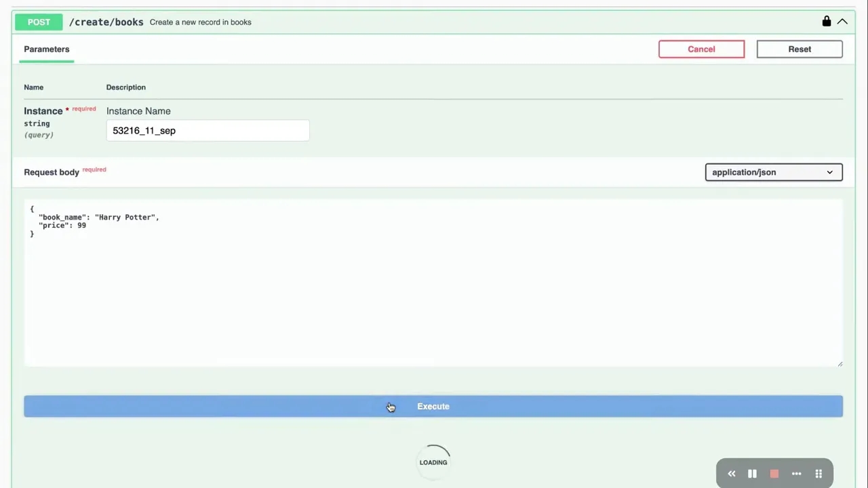The width and height of the screenshot is (868, 488).
Task: Open the application/json content type dropdown
Action: tap(773, 172)
